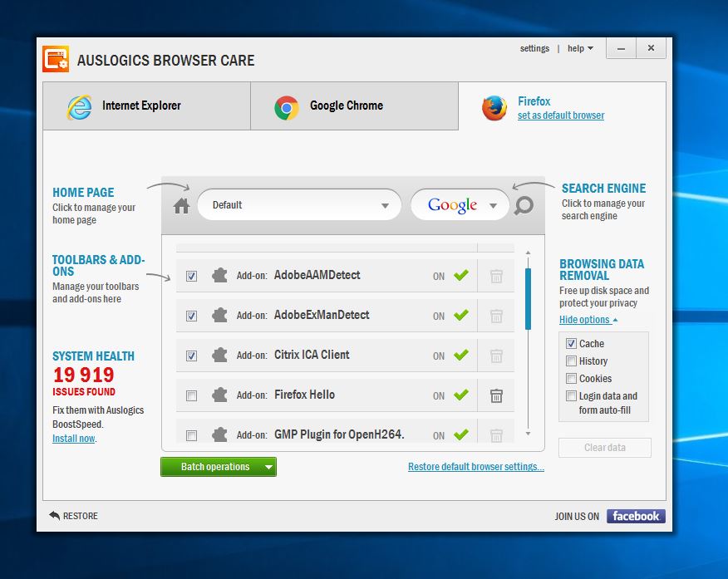Click the green check mark for Firefox Hello
This screenshot has height=579, width=728.
click(x=461, y=395)
